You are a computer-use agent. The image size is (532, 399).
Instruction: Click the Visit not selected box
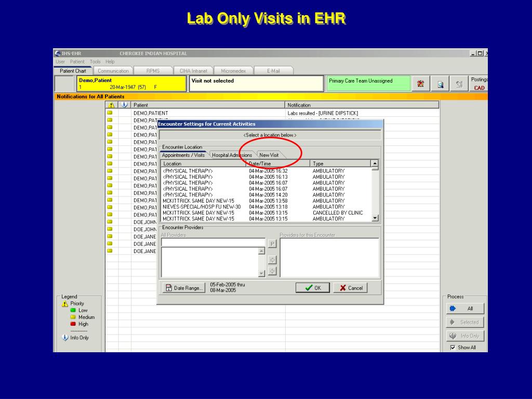[257, 84]
